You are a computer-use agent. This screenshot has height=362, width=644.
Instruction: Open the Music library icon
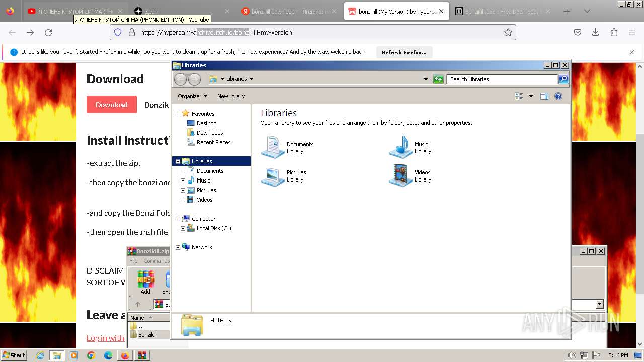click(401, 147)
